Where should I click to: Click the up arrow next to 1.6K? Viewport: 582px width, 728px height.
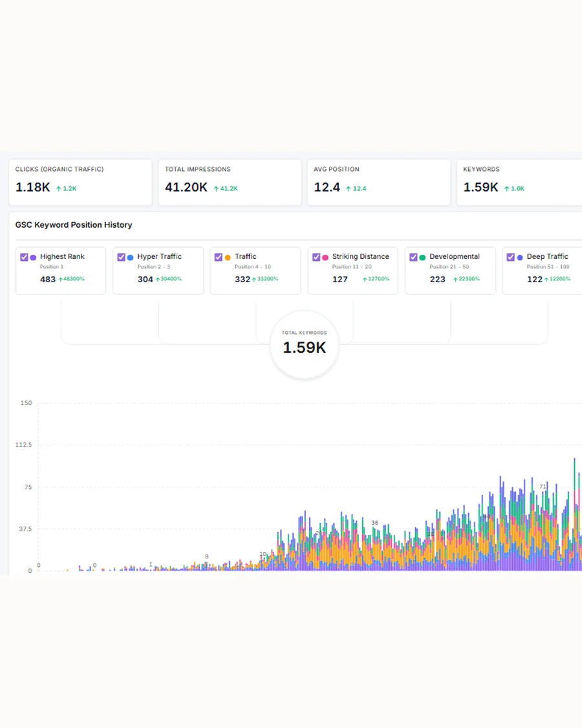[x=506, y=188]
